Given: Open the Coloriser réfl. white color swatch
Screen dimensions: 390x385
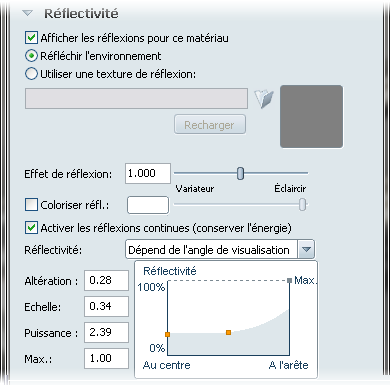Looking at the screenshot, I should (148, 205).
